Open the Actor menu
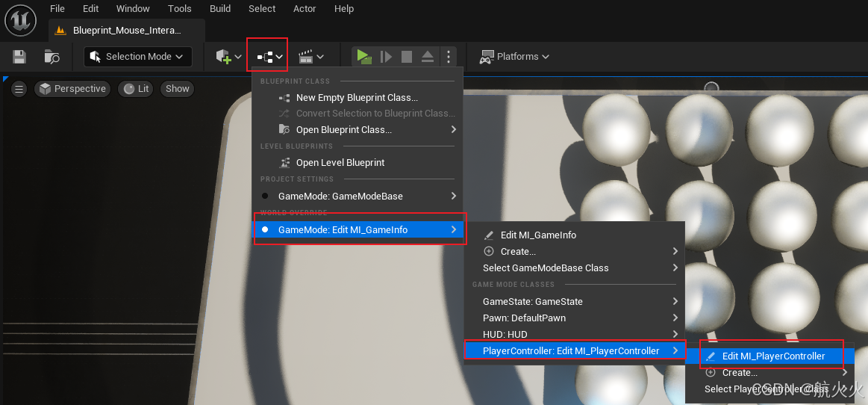This screenshot has height=405, width=868. point(305,9)
